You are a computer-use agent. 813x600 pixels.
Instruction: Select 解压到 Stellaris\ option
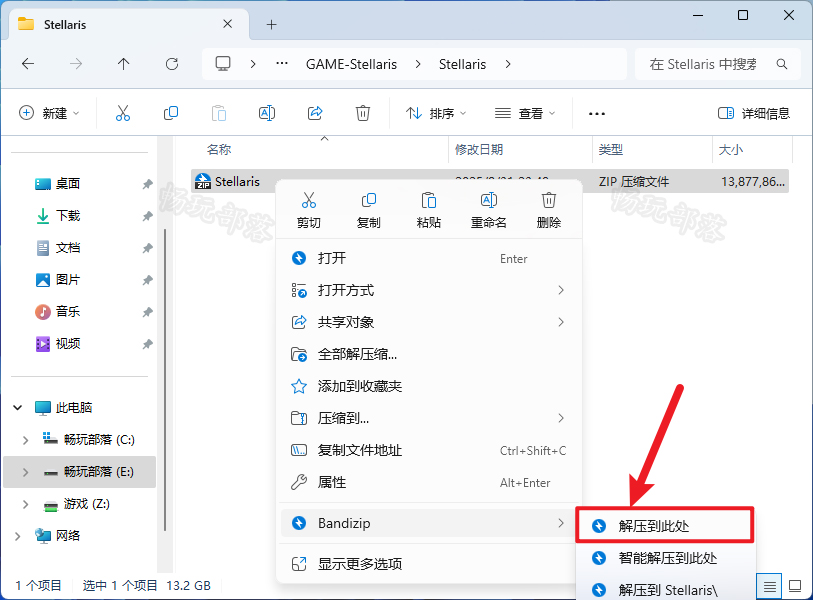[665, 590]
